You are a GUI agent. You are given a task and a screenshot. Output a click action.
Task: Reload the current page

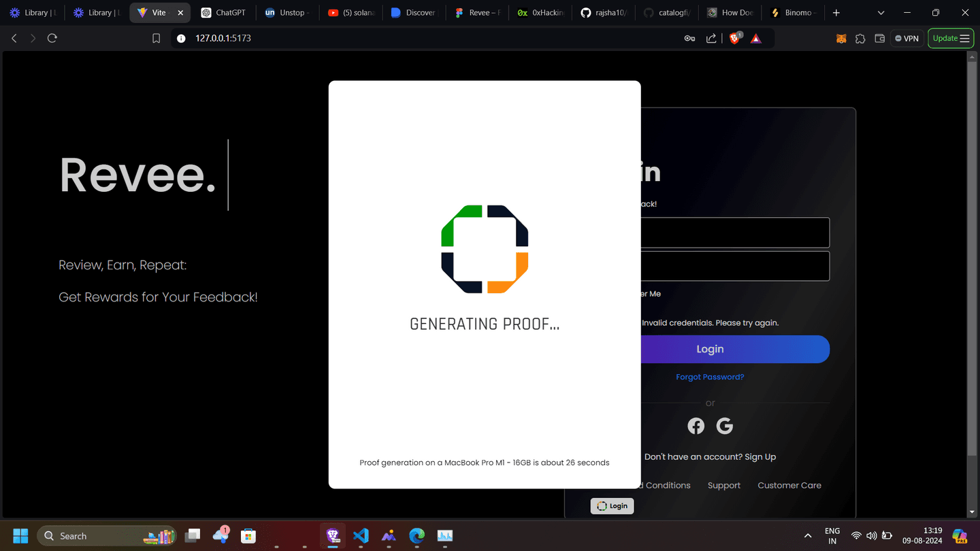(52, 39)
